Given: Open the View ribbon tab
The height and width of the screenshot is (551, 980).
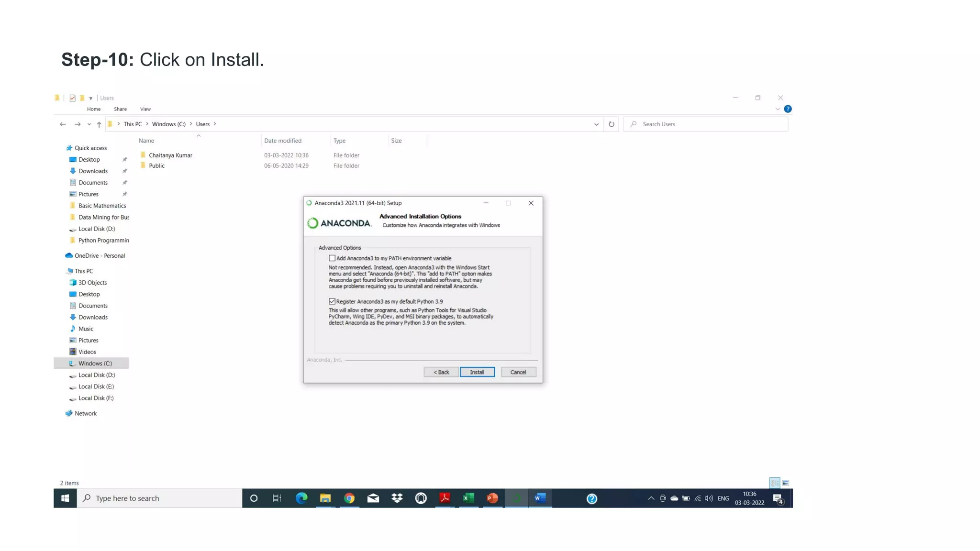Looking at the screenshot, I should (145, 109).
